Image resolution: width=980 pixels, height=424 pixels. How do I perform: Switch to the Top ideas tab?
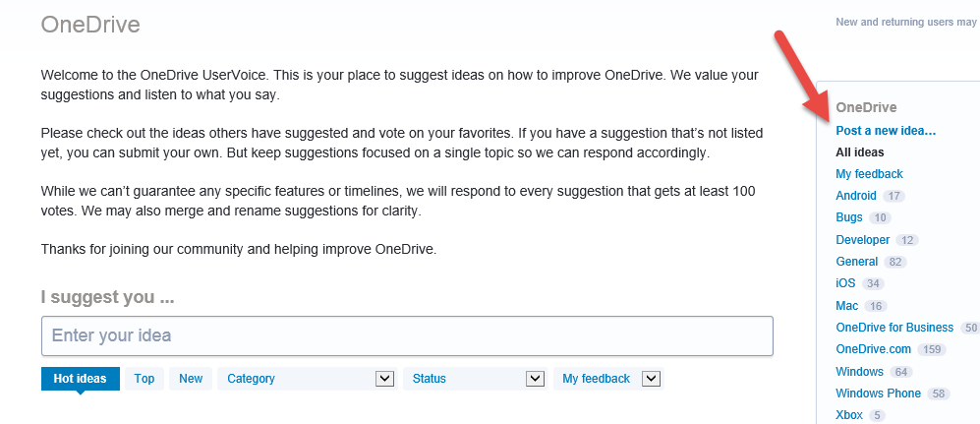[144, 379]
